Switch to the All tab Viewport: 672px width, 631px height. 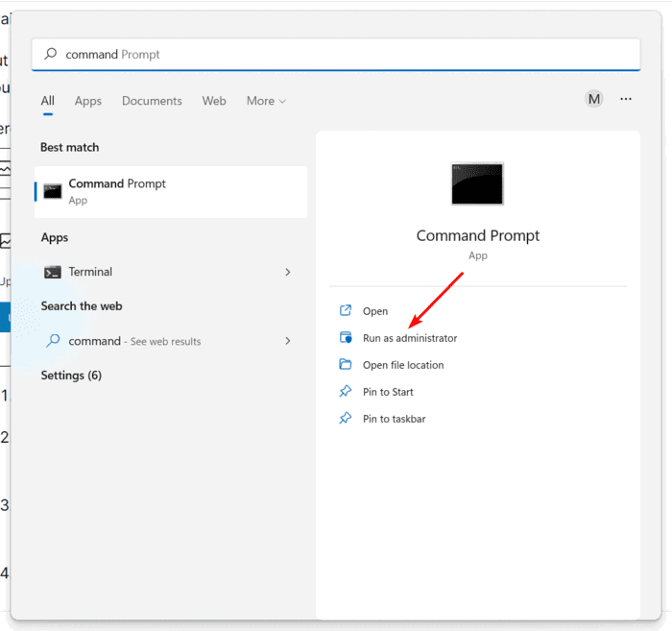coord(48,101)
